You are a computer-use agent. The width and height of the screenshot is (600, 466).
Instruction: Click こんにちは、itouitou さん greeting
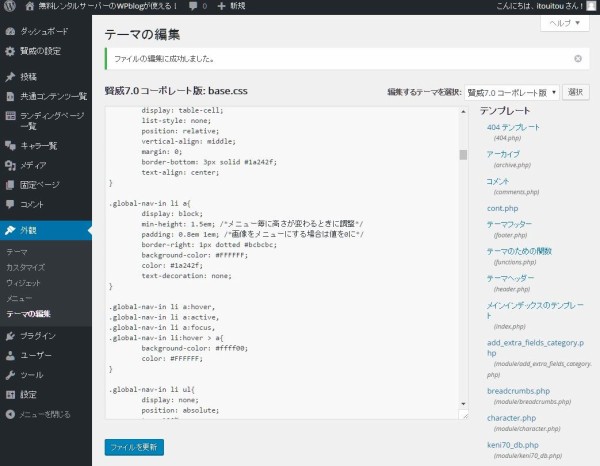[540, 6]
